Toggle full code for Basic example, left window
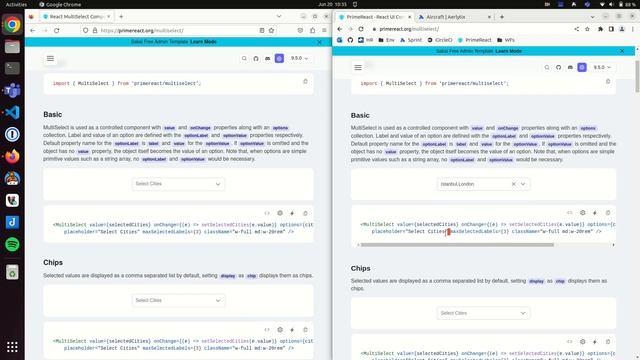Viewport: 640px width, 360px height. (x=267, y=213)
